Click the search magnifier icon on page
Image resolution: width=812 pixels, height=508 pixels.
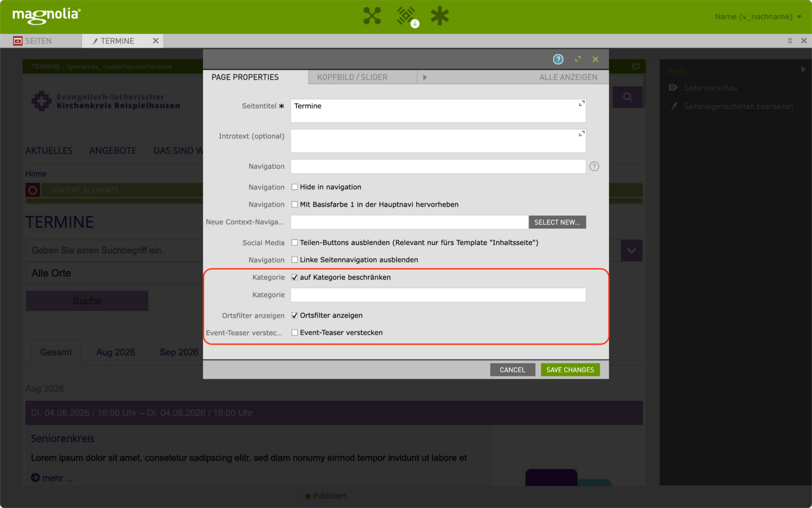[x=628, y=97]
